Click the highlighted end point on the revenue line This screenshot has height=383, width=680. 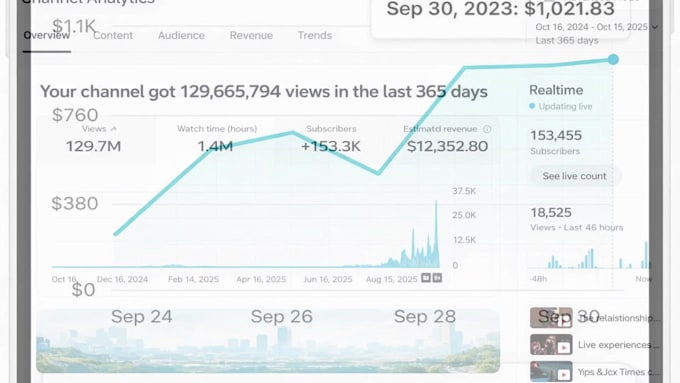click(x=613, y=59)
